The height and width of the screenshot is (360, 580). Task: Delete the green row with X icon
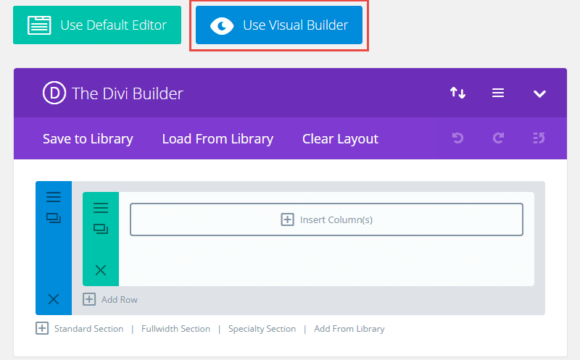coord(101,270)
